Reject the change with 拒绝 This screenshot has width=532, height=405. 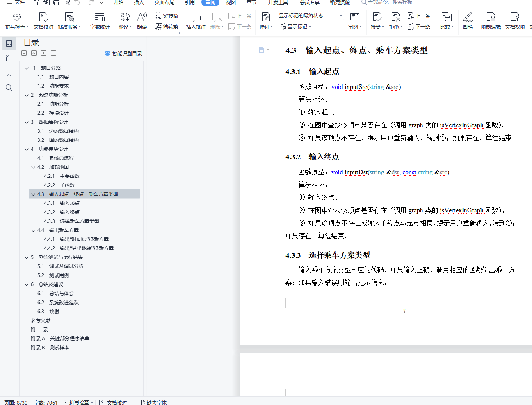pyautogui.click(x=396, y=21)
